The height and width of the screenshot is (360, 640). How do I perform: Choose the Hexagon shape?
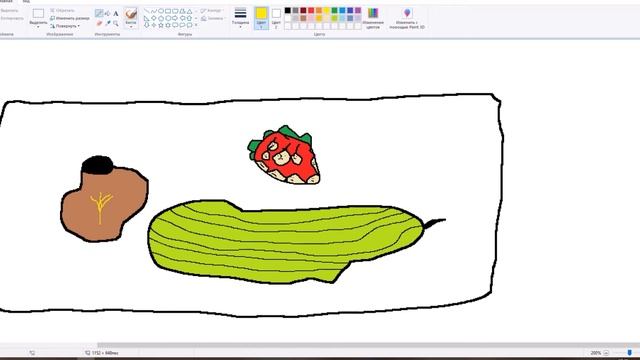point(168,18)
